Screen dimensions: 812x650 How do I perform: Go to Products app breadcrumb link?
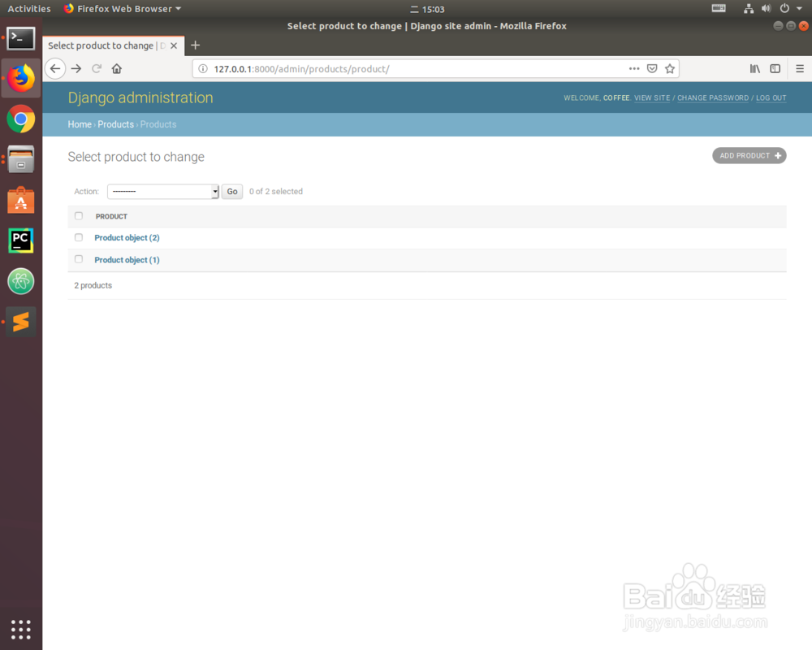pos(115,124)
